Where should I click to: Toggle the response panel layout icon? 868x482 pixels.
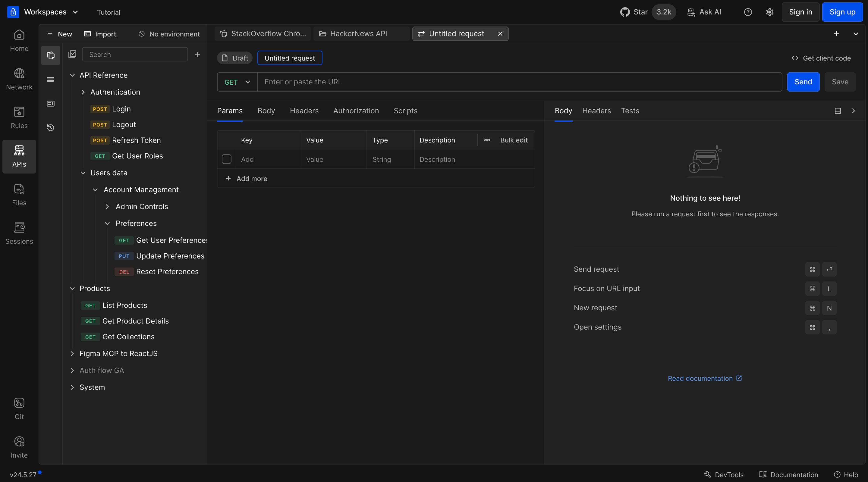point(838,111)
